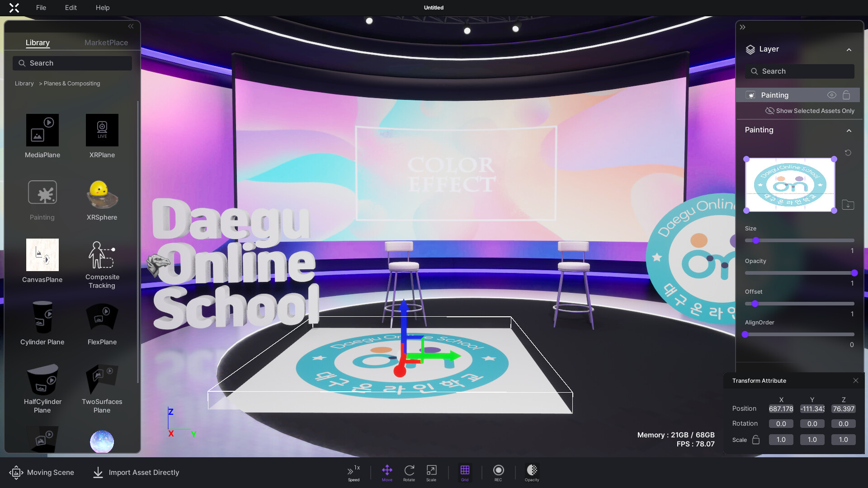Click the Import Asset Directly icon
The image size is (868, 488).
(x=98, y=473)
